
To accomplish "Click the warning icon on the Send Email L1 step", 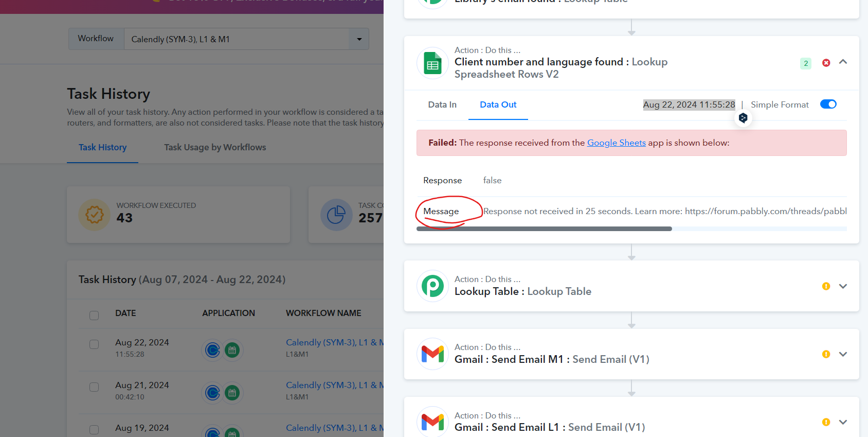I will [x=826, y=422].
